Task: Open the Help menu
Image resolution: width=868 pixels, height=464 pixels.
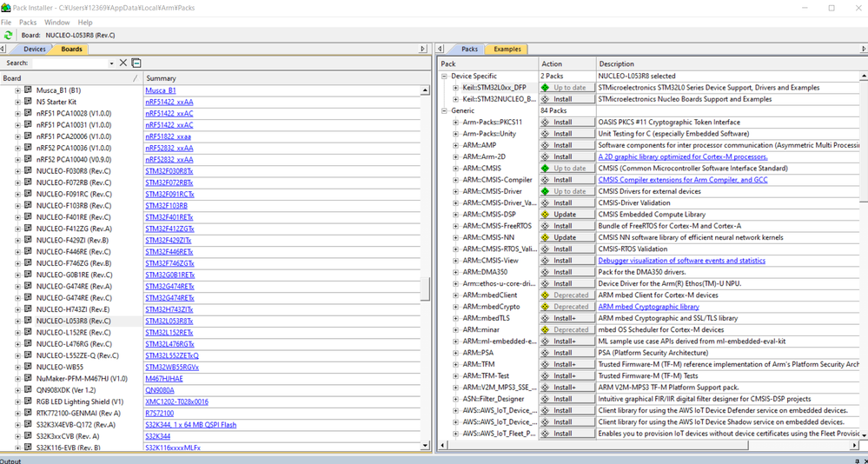Action: (x=85, y=23)
